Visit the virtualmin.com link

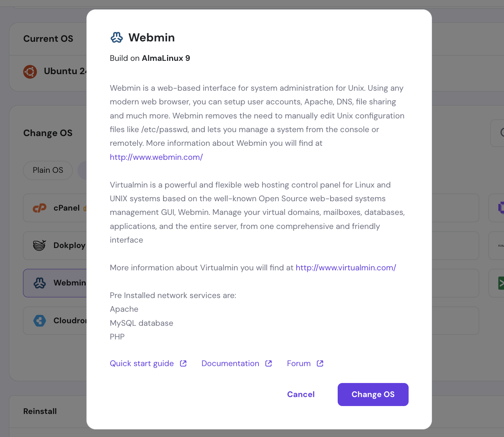pos(346,267)
